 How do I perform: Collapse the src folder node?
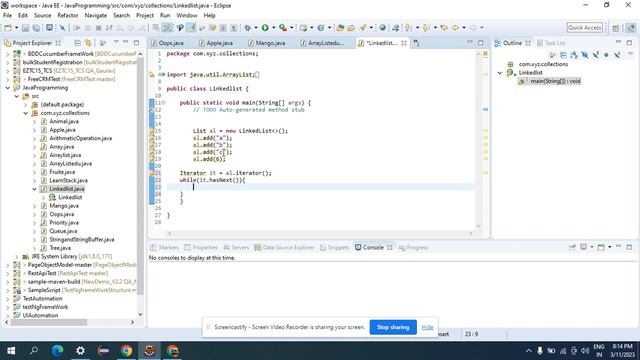click(17, 96)
